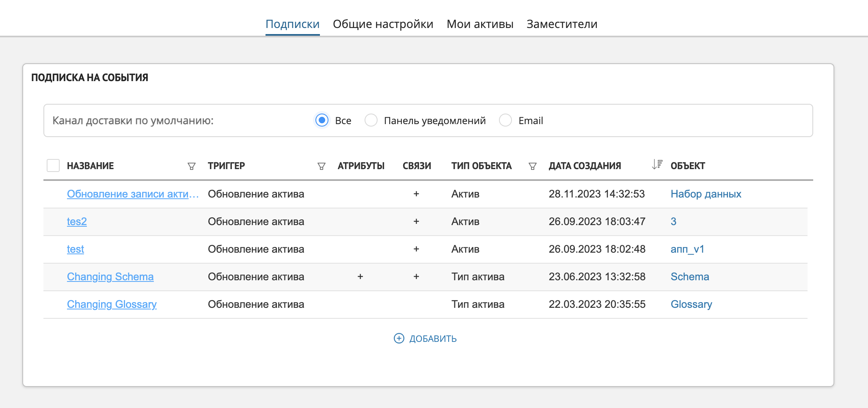The height and width of the screenshot is (408, 868).
Task: Click the Добавить button to add a subscription
Action: (x=425, y=338)
